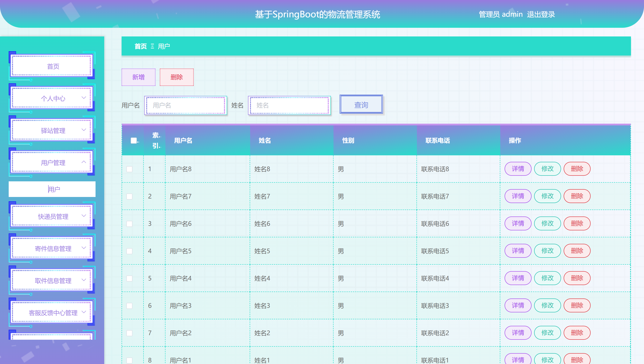The width and height of the screenshot is (644, 364).
Task: Click the 修改 icon for 用户名3
Action: (x=547, y=305)
